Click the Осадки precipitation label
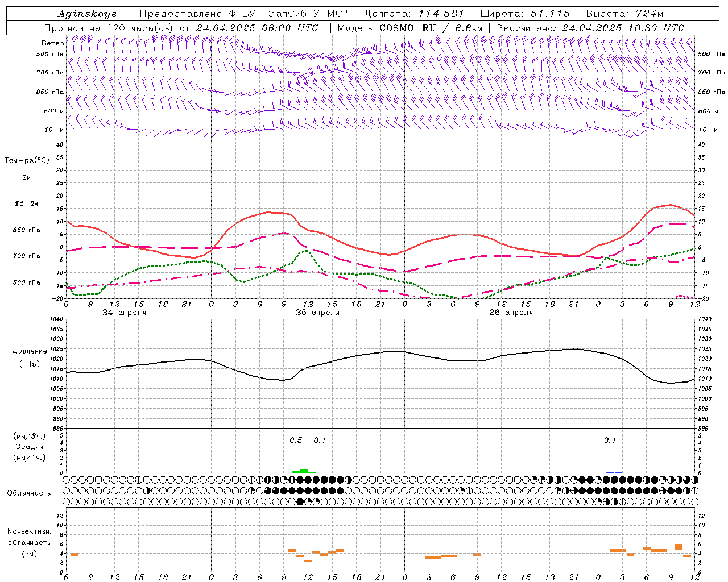Screen dimensions: 728x582 click(x=30, y=447)
